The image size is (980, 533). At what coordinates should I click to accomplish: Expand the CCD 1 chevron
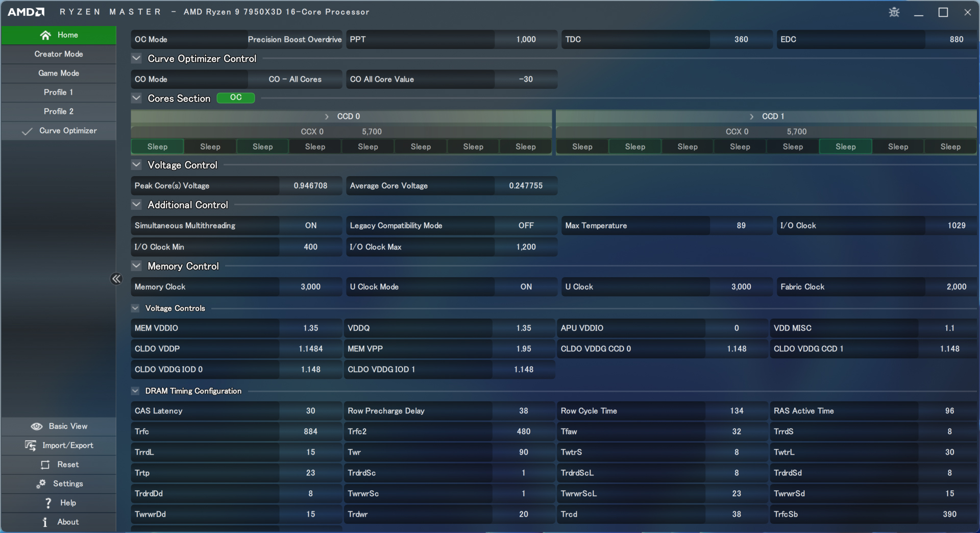(751, 117)
